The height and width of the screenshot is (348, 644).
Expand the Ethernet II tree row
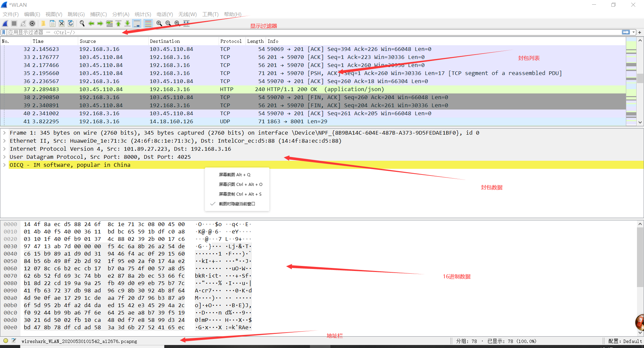click(x=4, y=141)
